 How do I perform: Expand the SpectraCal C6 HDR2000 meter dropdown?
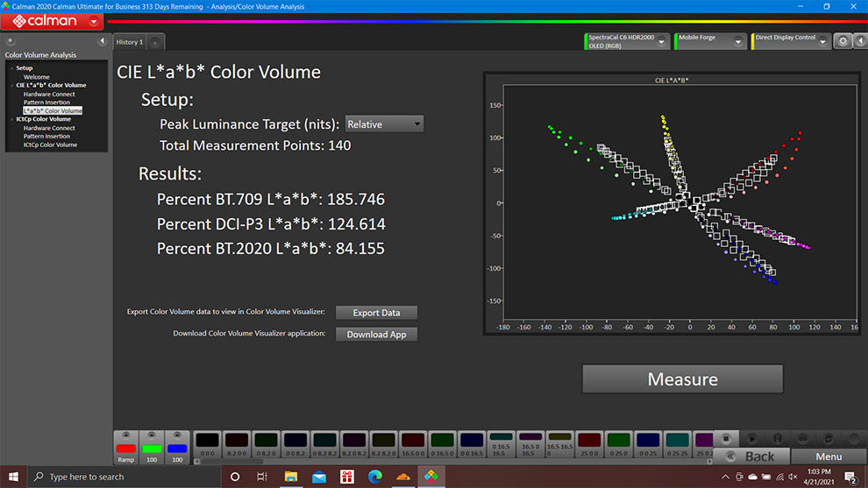pyautogui.click(x=661, y=41)
